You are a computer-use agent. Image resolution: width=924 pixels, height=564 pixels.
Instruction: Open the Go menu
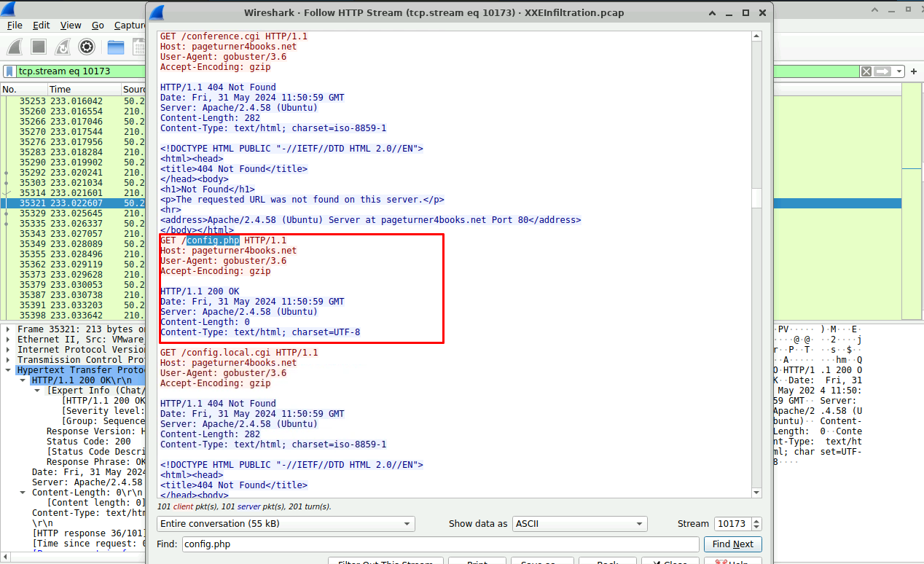click(98, 25)
